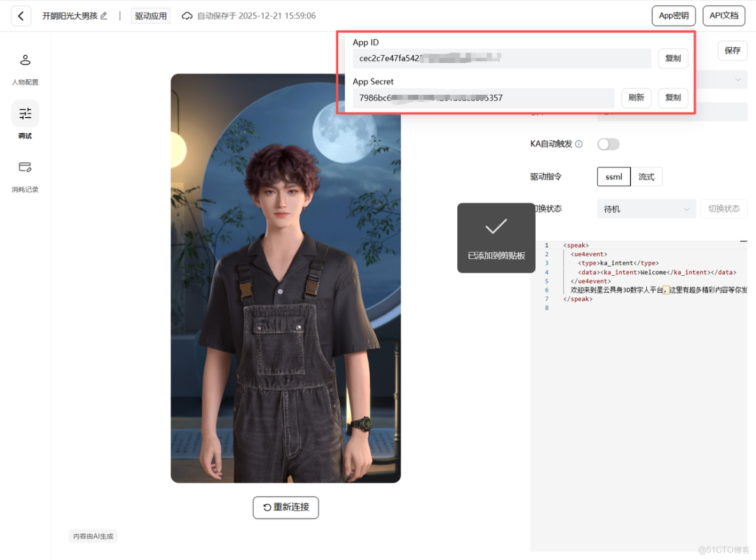The image size is (756, 560).
Task: Collapse the state selector chevron
Action: pos(688,209)
